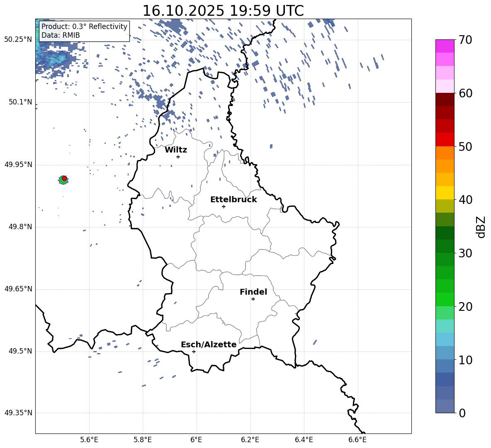Click the Data: RMIB text
The height and width of the screenshot is (448, 491).
[61, 35]
